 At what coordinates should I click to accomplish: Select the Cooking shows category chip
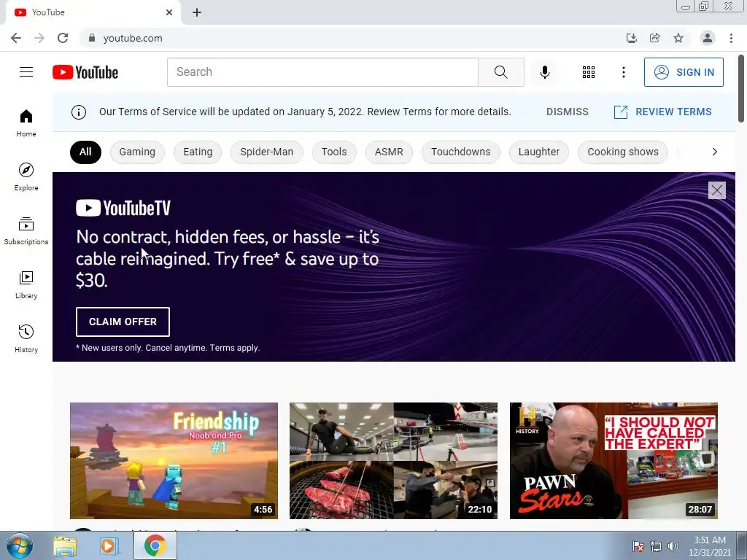tap(623, 152)
